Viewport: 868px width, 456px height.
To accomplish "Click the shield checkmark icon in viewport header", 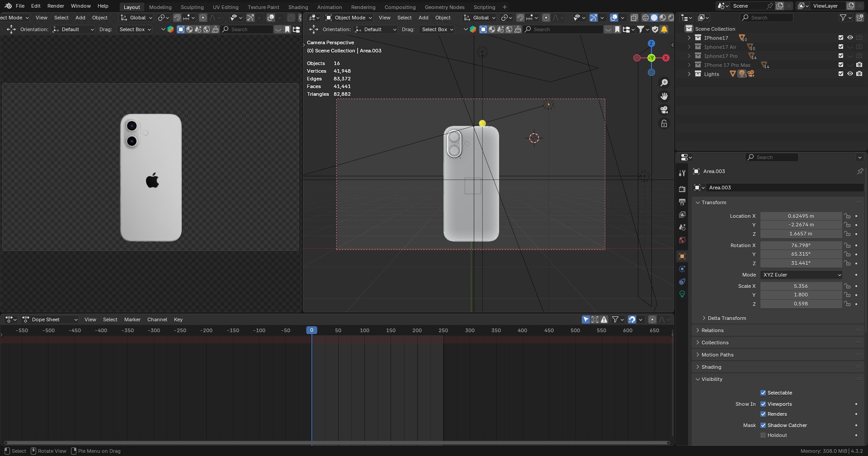I will (x=655, y=29).
